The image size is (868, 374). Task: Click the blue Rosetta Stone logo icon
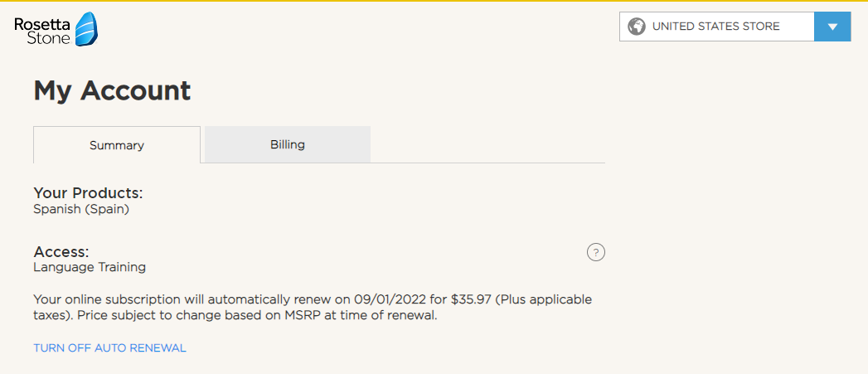[x=86, y=30]
